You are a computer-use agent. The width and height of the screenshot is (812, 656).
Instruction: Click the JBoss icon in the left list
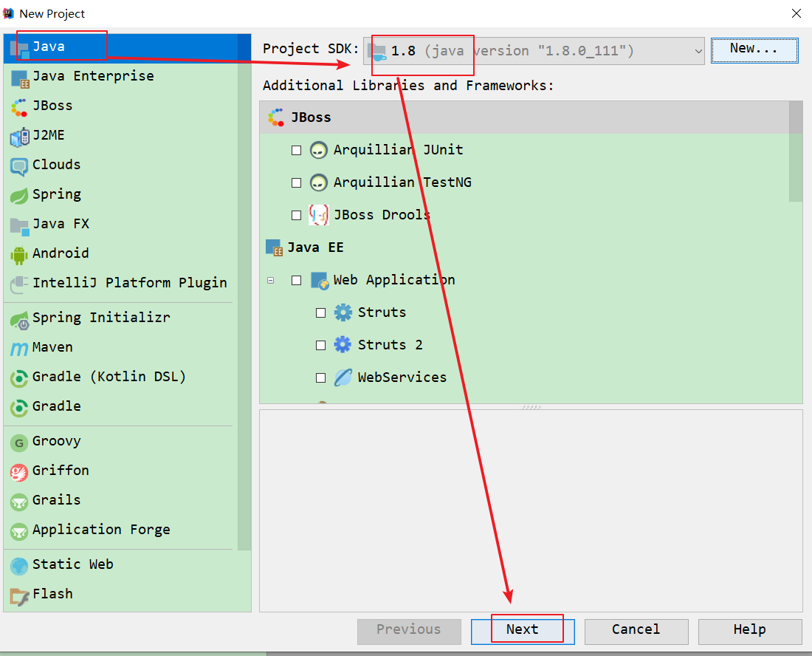[19, 108]
